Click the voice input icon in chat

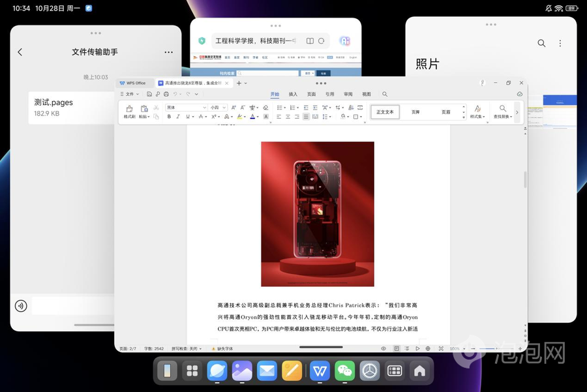[x=21, y=305]
